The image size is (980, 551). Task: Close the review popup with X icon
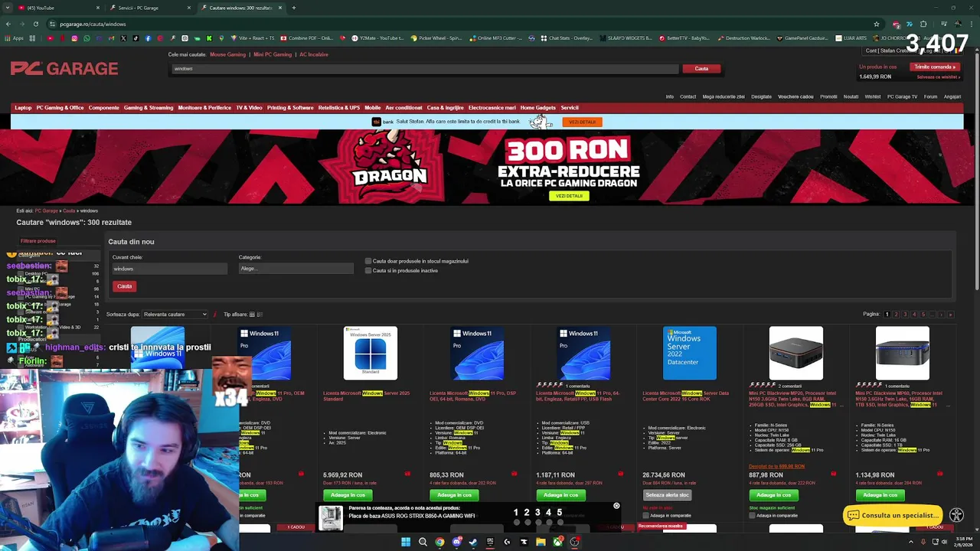[616, 506]
